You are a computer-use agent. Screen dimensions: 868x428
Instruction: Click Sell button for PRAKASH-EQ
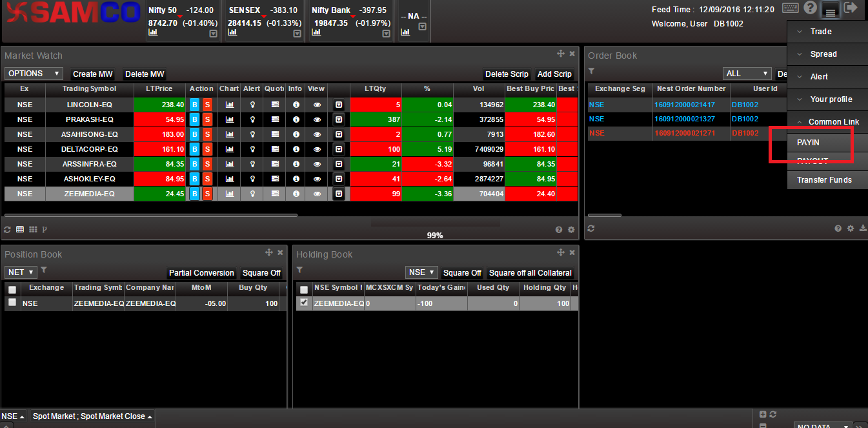coord(207,119)
